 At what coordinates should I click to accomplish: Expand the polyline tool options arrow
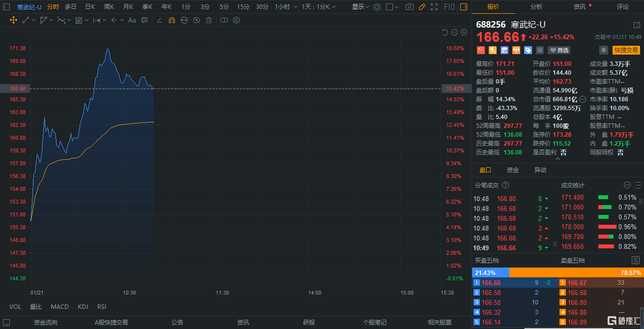point(51,20)
